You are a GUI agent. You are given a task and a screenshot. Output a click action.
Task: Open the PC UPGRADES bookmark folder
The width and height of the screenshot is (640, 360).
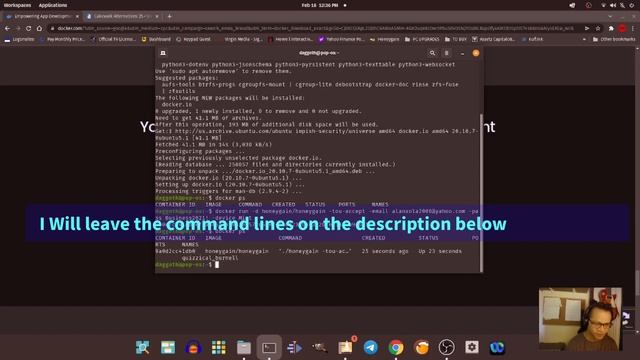[x=422, y=39]
